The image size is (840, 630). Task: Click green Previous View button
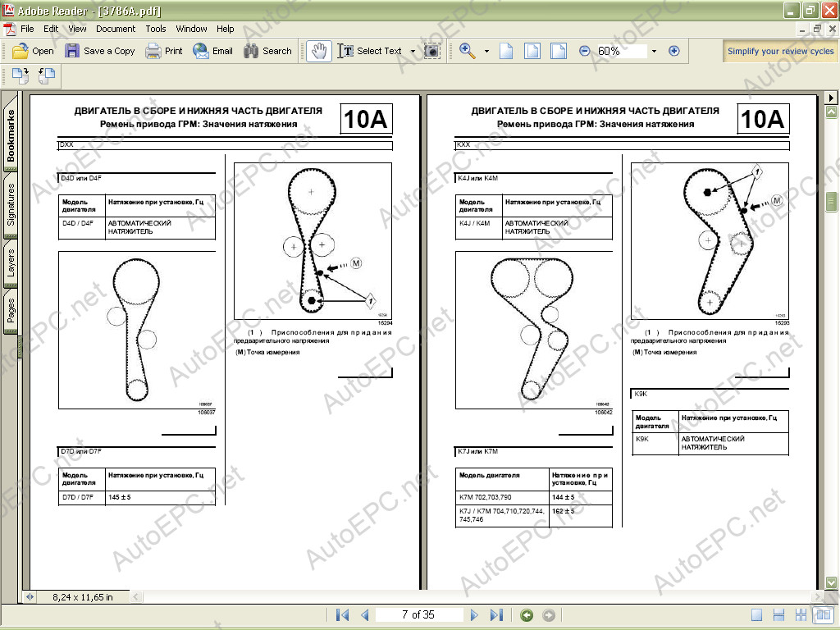[527, 615]
